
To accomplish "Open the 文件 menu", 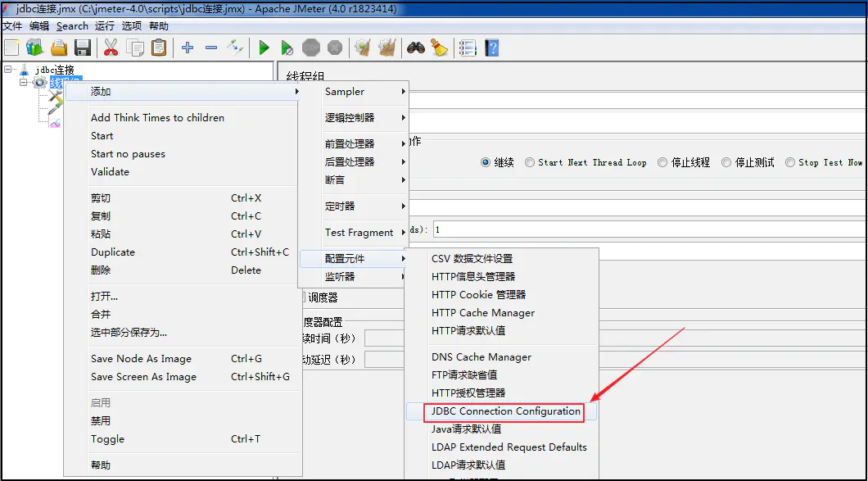I will pos(12,26).
